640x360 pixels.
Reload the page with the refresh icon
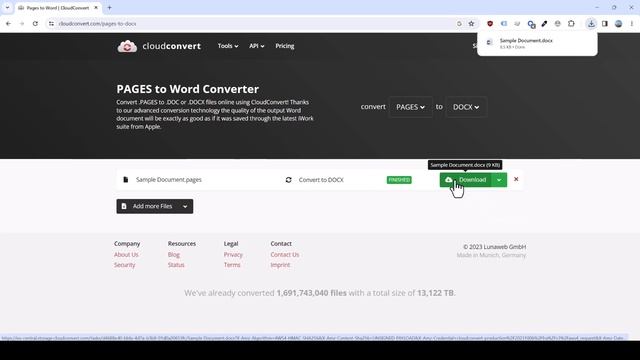pyautogui.click(x=35, y=24)
